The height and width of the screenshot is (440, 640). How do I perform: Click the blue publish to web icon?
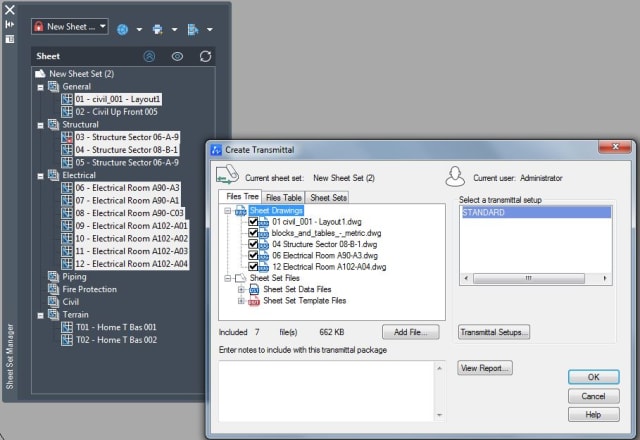click(x=122, y=29)
